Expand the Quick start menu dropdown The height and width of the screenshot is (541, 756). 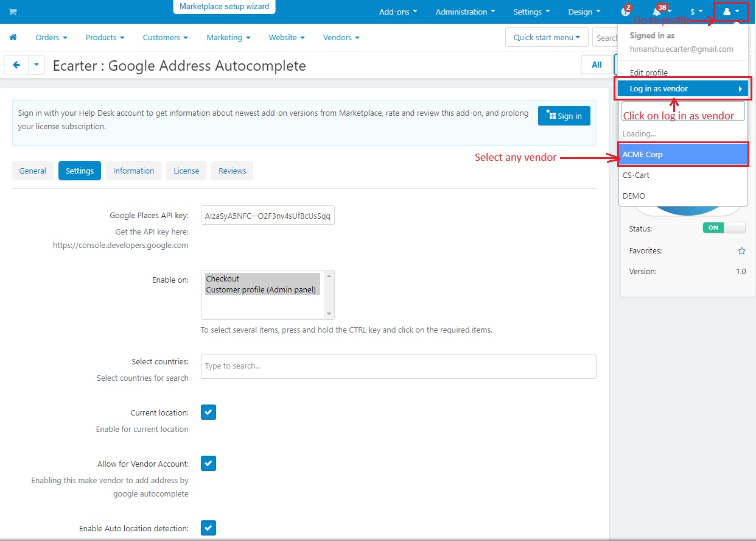pos(547,37)
